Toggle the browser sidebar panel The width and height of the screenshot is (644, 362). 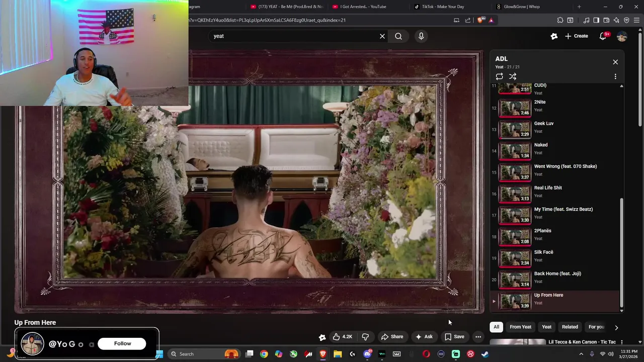(596, 20)
